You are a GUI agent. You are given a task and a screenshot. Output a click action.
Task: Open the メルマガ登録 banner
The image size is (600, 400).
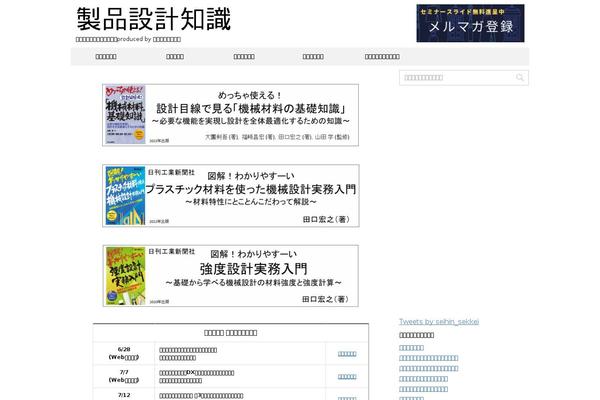point(470,23)
